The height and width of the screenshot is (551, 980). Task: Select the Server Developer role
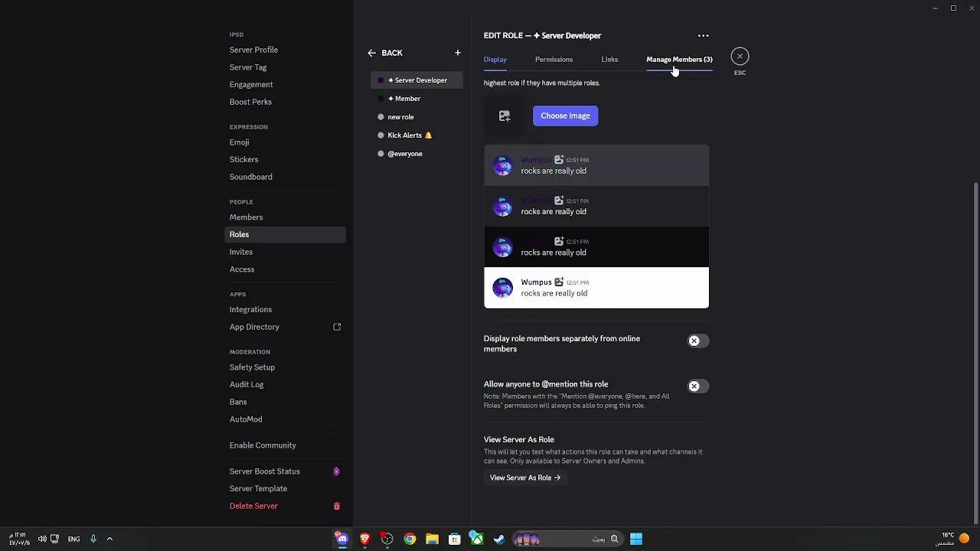tap(416, 80)
